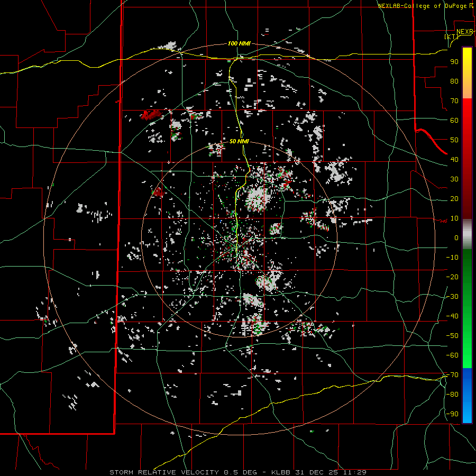Click the NEXR label near the legend
The image size is (476, 476).
click(x=465, y=32)
